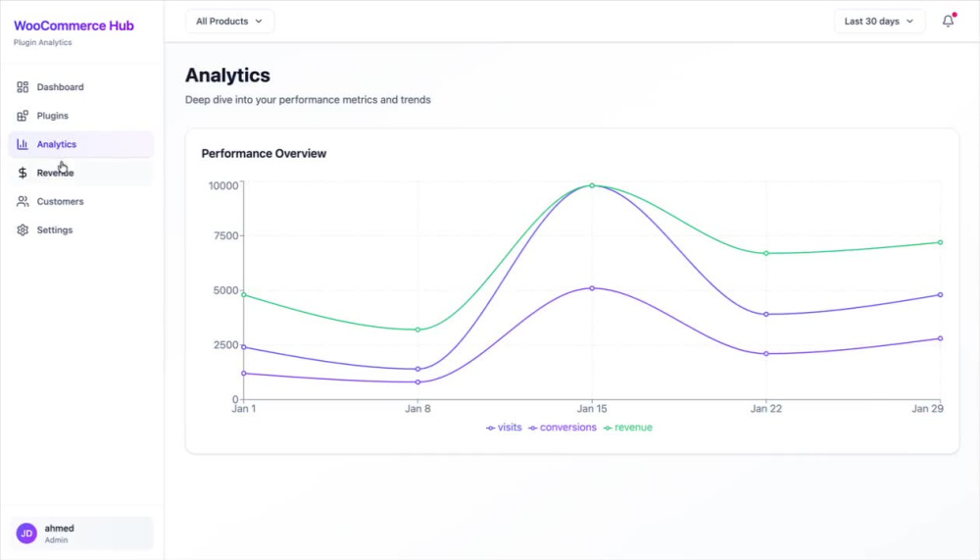Open the Revenue section

[80, 173]
